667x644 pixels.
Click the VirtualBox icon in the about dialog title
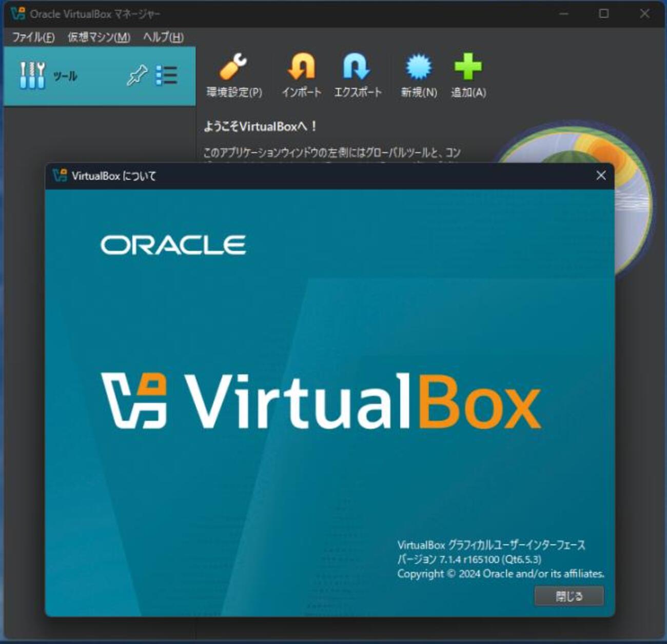[60, 176]
